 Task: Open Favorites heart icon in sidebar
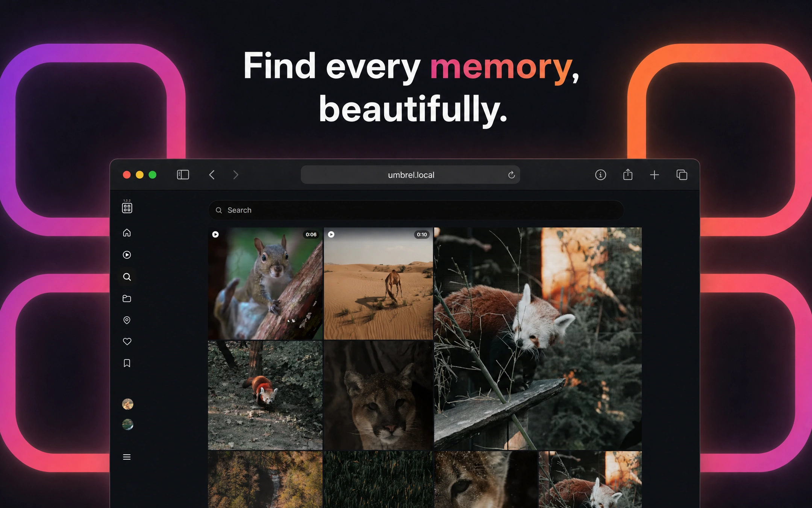coord(127,341)
